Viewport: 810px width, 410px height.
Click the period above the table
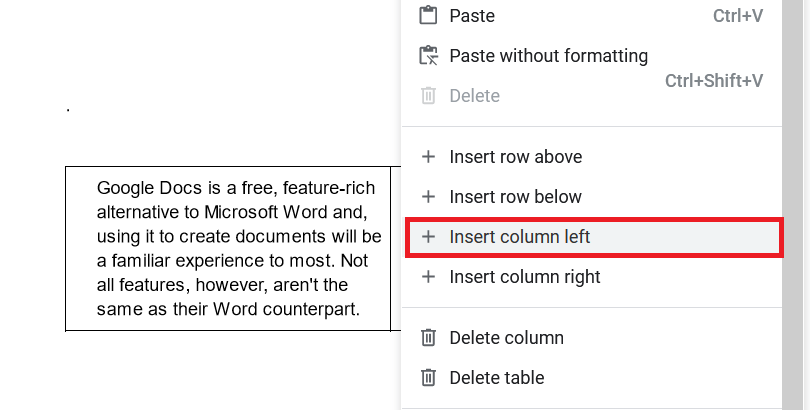point(68,108)
